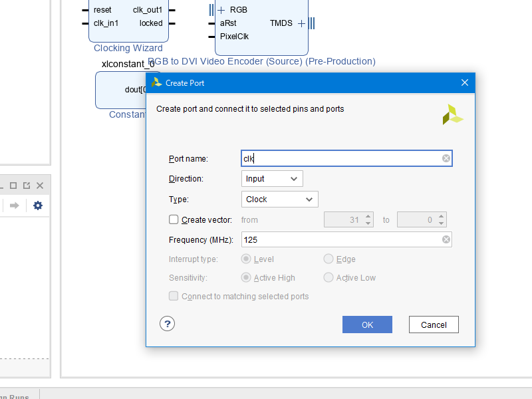Open the Direction dropdown

[x=272, y=178]
